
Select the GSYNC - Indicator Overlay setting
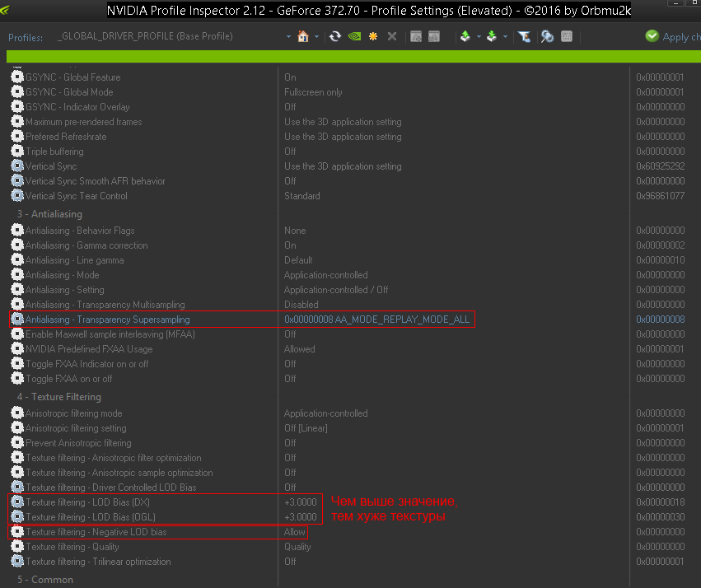77,107
